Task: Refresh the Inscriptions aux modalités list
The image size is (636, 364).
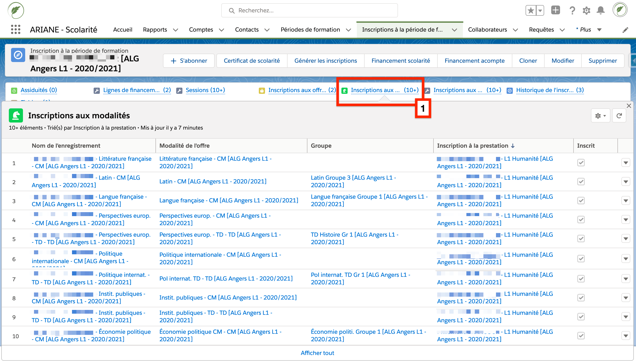Action: 619,116
